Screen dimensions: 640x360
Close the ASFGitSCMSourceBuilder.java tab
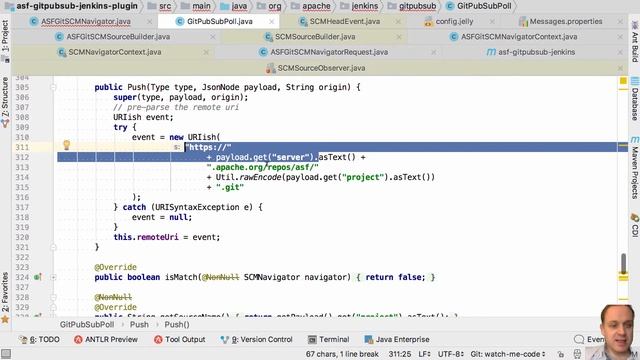pyautogui.click(x=213, y=37)
